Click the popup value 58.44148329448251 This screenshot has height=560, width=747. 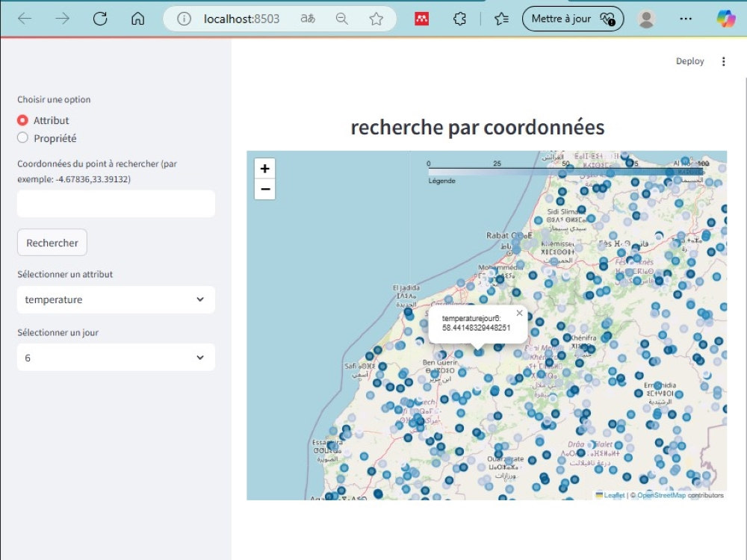[476, 328]
